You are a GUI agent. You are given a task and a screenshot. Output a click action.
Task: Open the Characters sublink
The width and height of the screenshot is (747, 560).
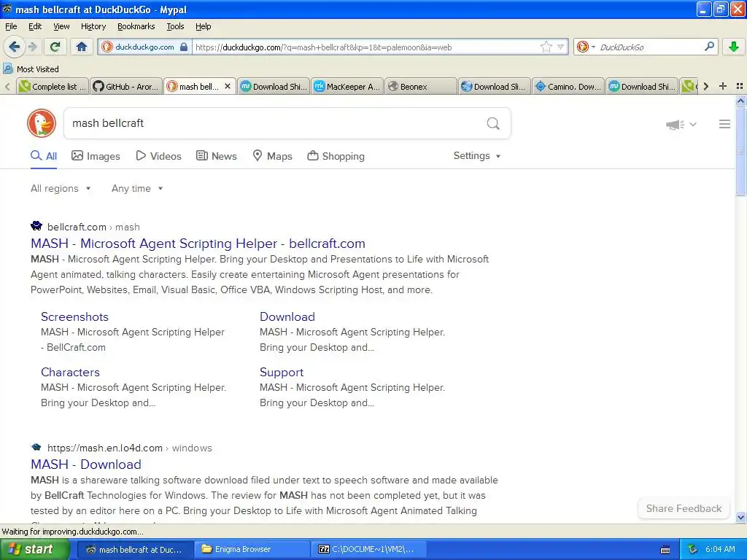pyautogui.click(x=70, y=372)
